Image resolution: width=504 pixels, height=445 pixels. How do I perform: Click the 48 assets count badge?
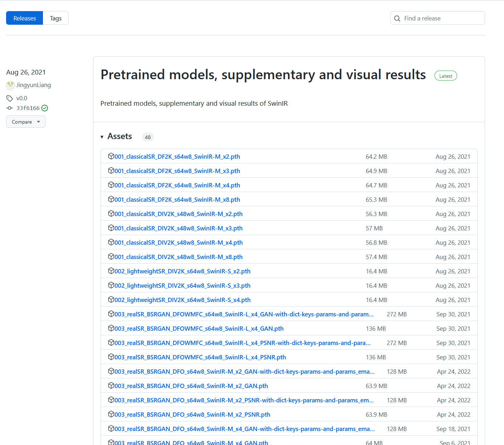pos(148,137)
